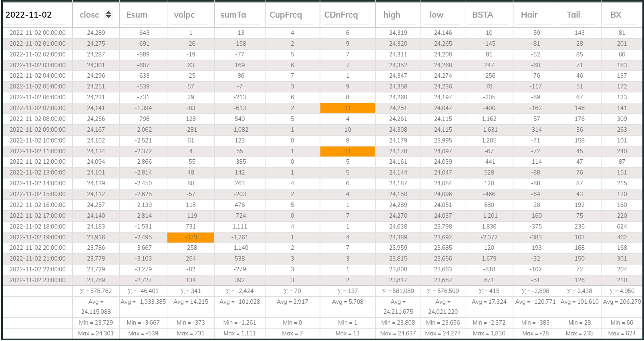Select row 2022-11-02 17:00:00 timestamp
The width and height of the screenshot is (644, 341).
click(38, 216)
